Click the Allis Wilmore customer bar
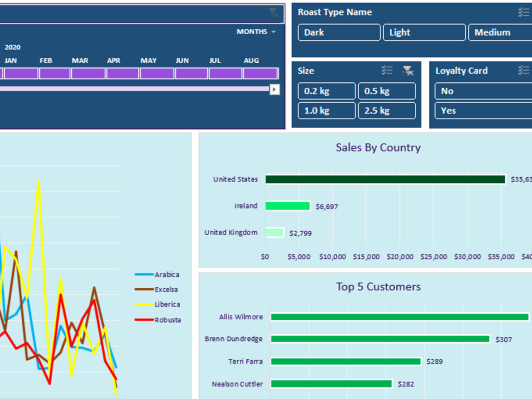 click(400, 317)
